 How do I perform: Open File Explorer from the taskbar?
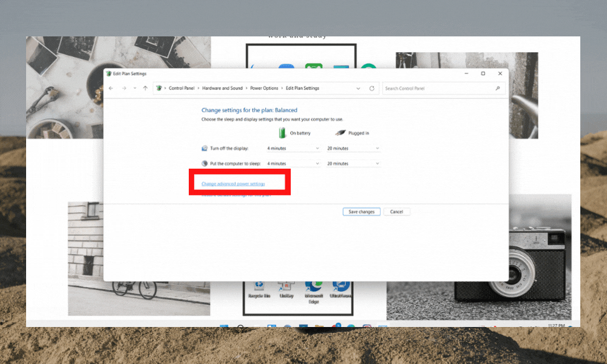(318, 326)
